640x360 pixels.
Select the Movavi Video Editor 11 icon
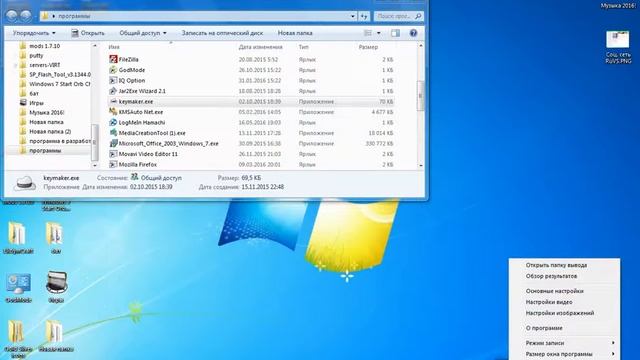coord(113,154)
